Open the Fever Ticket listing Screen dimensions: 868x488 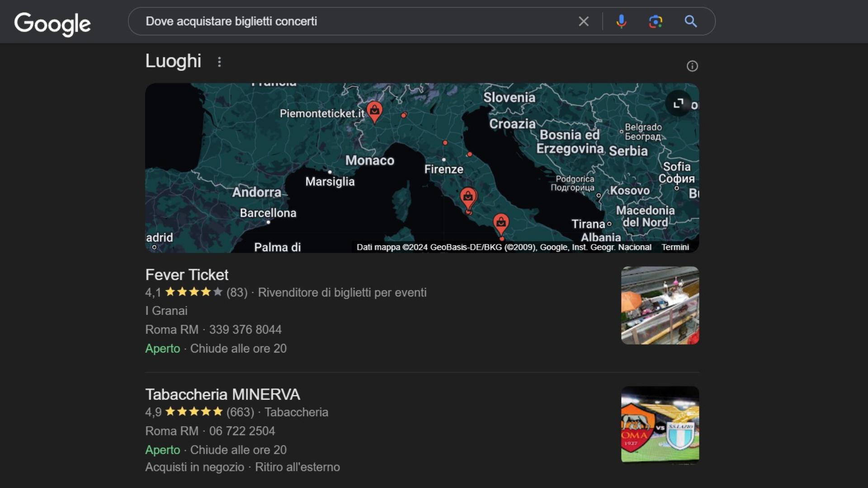187,275
